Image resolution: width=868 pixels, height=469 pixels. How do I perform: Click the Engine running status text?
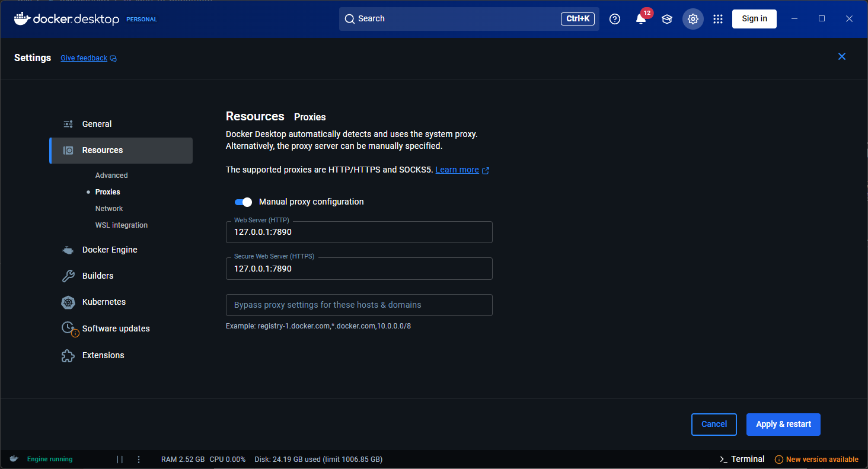click(50, 460)
